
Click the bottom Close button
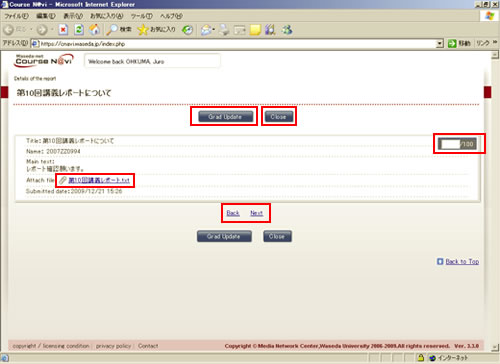[277, 236]
